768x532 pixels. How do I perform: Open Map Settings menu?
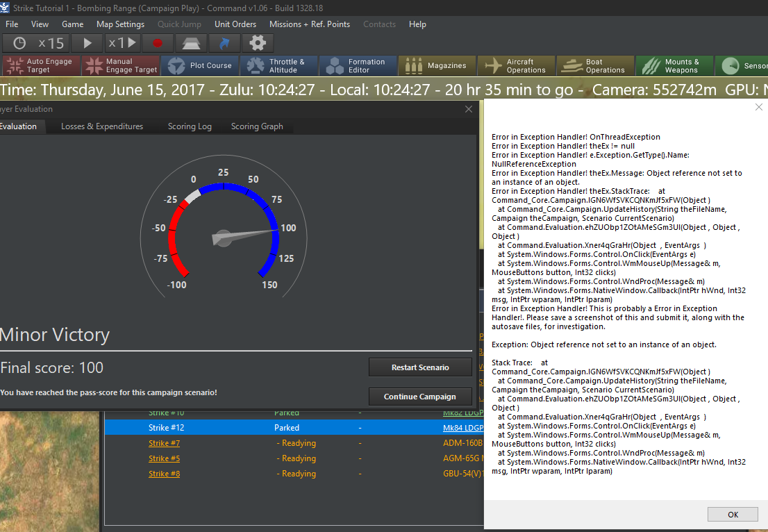(x=121, y=24)
